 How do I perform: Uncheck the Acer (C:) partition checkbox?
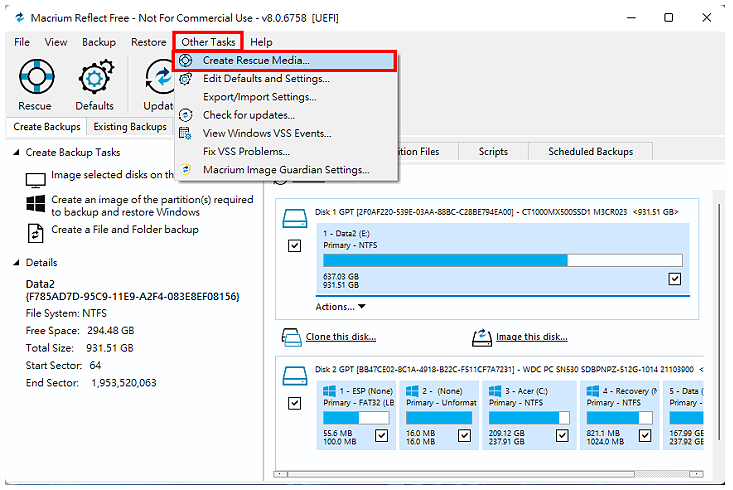pos(562,436)
